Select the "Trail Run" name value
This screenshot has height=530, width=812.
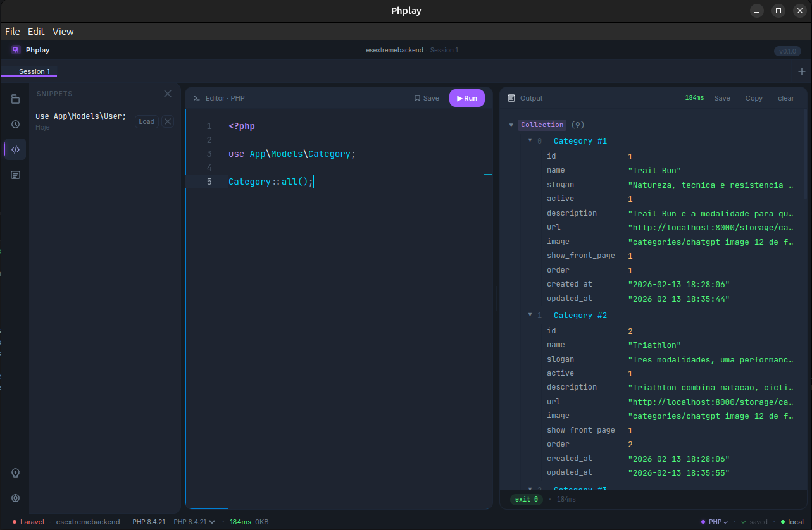point(654,170)
